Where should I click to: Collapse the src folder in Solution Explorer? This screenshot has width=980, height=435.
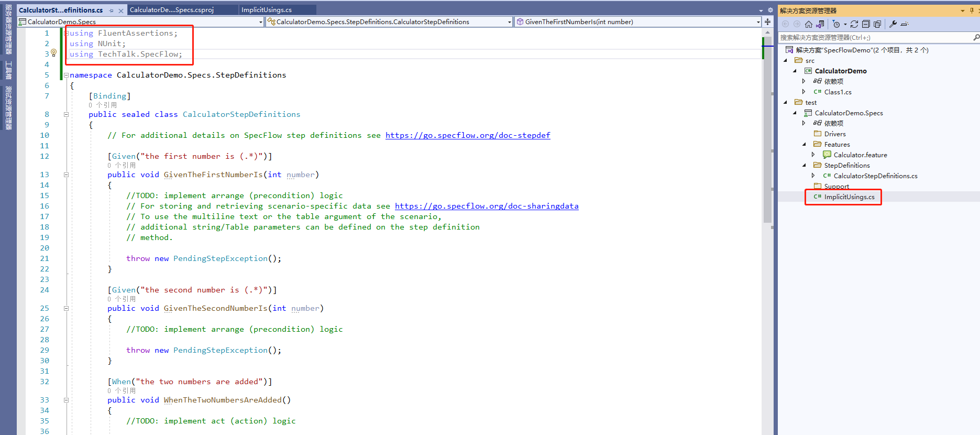786,60
